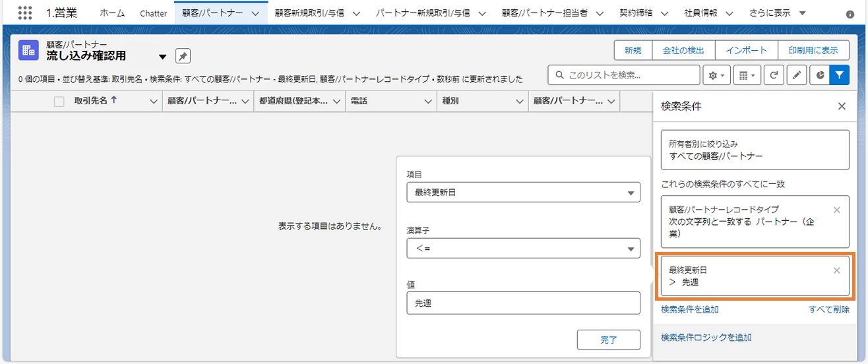Expand the 都道府県 column menu

pos(336,102)
